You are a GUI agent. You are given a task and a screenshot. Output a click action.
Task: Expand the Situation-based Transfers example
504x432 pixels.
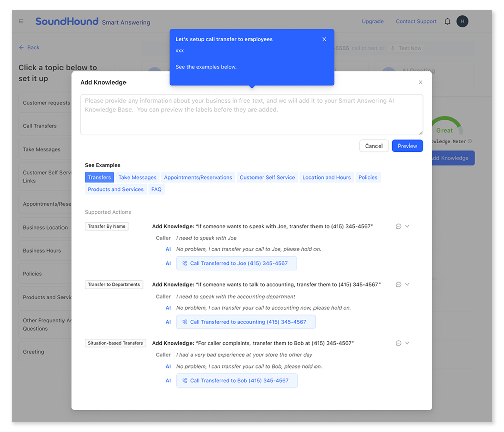[406, 343]
